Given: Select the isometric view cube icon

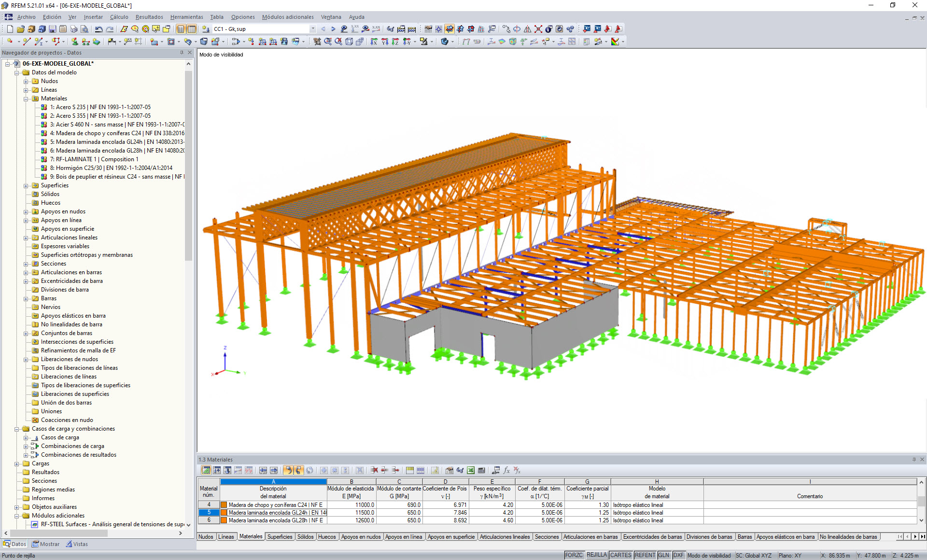Looking at the screenshot, I should pyautogui.click(x=349, y=41).
